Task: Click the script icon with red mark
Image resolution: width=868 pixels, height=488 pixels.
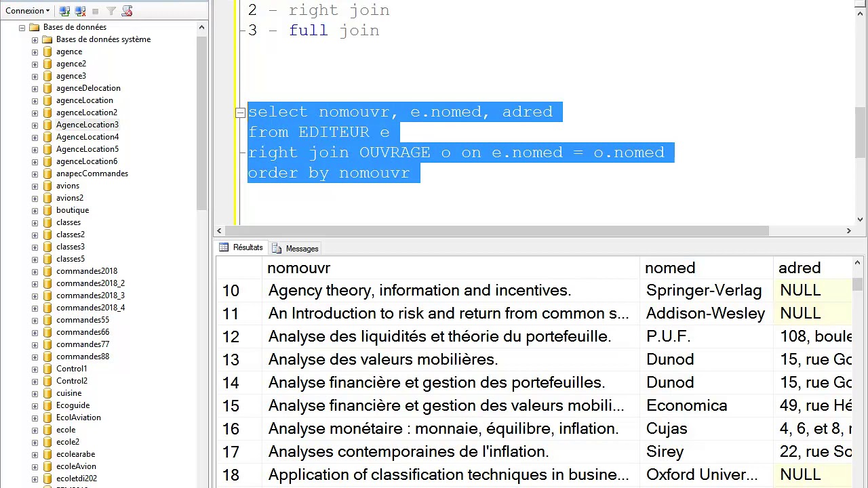Action: click(x=127, y=11)
